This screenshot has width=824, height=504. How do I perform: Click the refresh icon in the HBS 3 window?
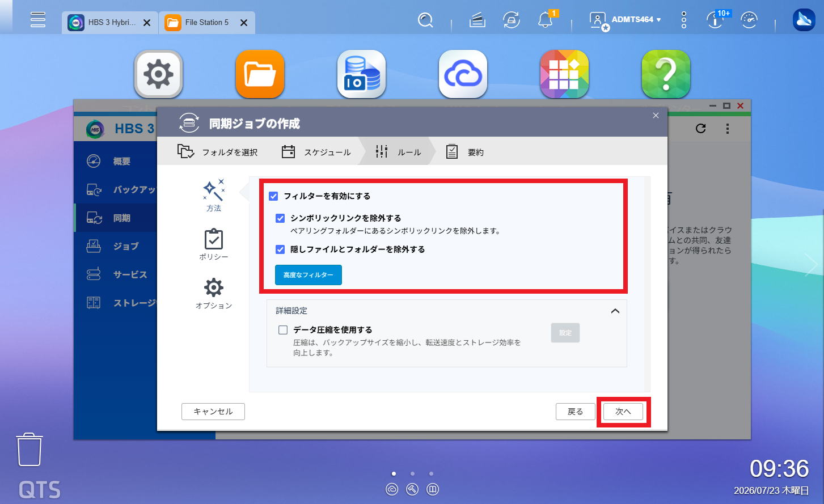[x=701, y=129]
